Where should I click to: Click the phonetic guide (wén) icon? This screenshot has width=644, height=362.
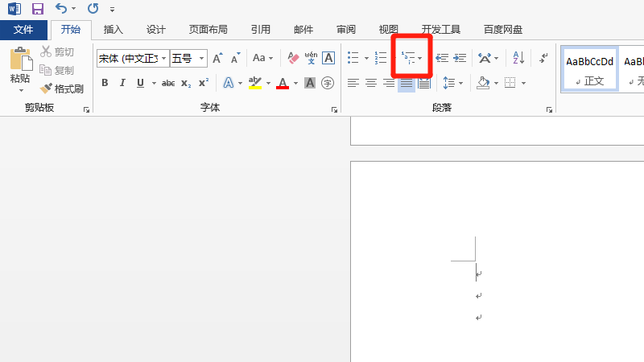pyautogui.click(x=311, y=58)
